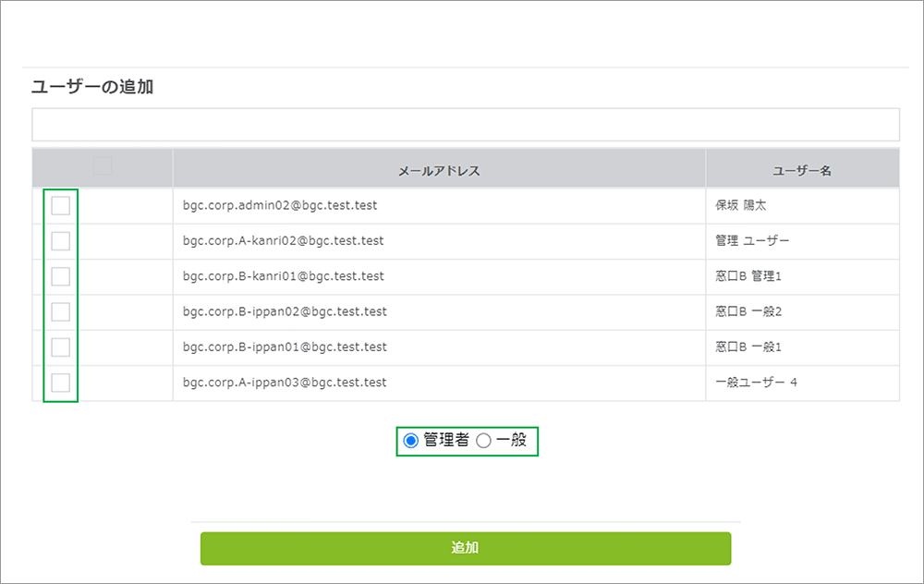Select checkbox for bgc.corp.A-kanri02 row

coord(61,240)
